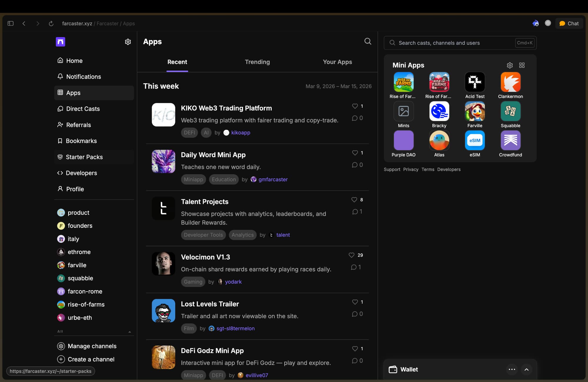Screen dimensions: 588x382
Task: Open the Wallet more options menu
Action: [512, 370]
